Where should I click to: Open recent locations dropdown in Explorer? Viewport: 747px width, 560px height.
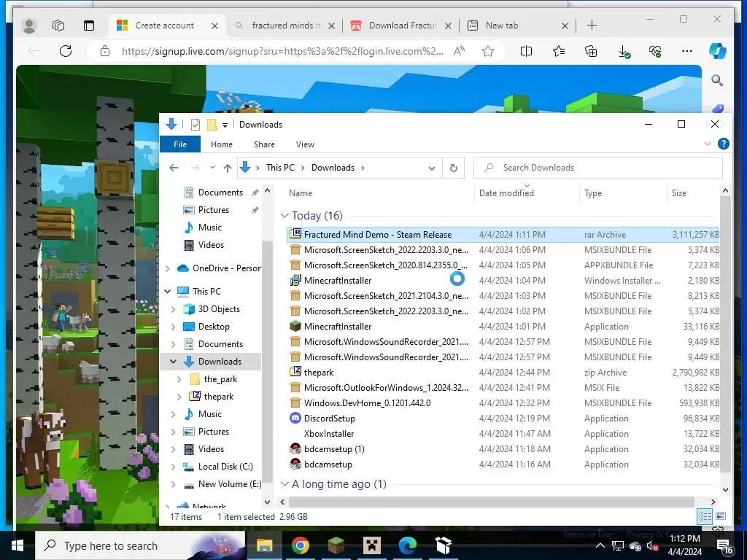pos(212,168)
